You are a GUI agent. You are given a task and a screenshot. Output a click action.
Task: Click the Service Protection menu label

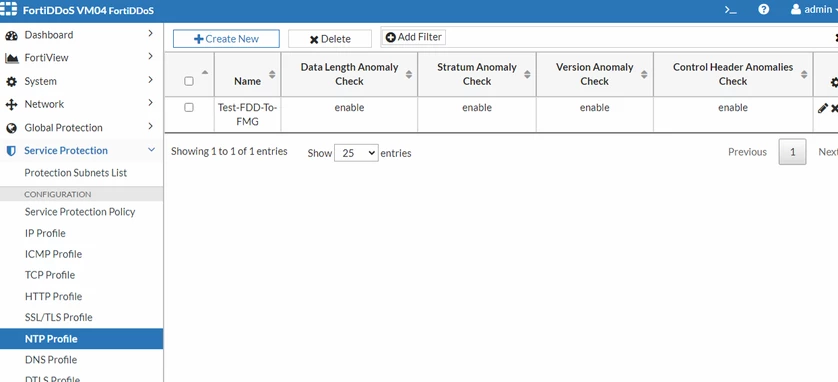coord(66,151)
